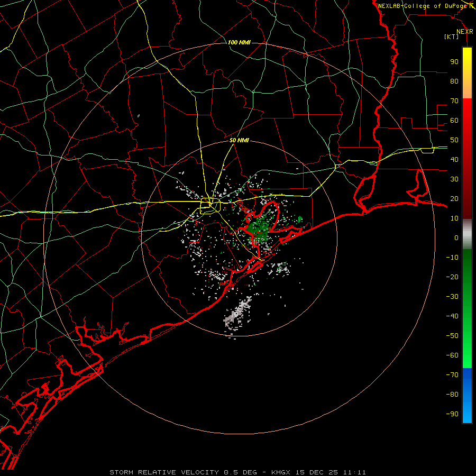The height and width of the screenshot is (476, 476).
Task: Click the -70 knot scale value
Action: pyautogui.click(x=452, y=375)
